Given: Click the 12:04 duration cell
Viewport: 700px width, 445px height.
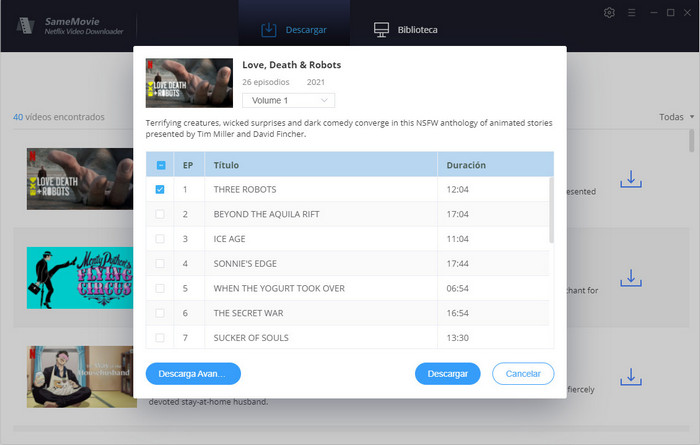Looking at the screenshot, I should [458, 189].
